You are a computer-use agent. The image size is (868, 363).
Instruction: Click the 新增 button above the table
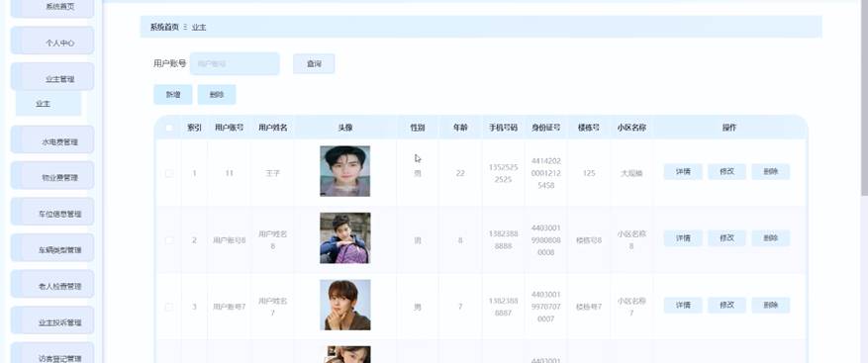click(173, 95)
